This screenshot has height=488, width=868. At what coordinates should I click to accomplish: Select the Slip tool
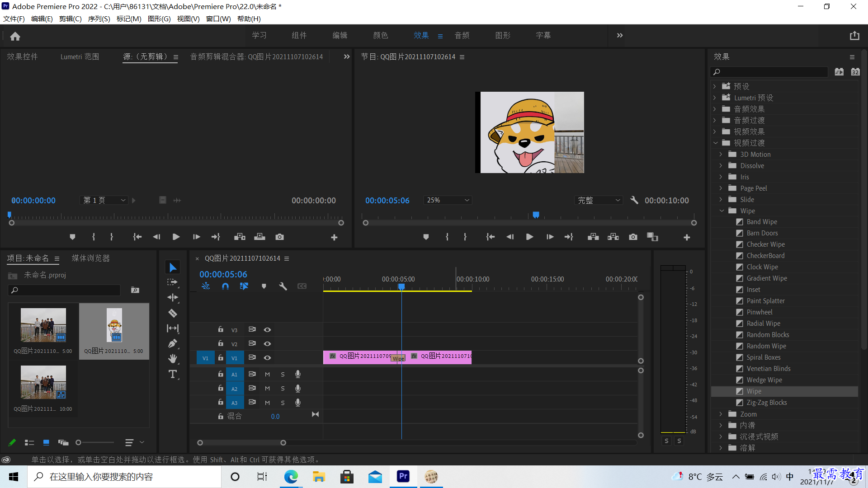coord(173,328)
